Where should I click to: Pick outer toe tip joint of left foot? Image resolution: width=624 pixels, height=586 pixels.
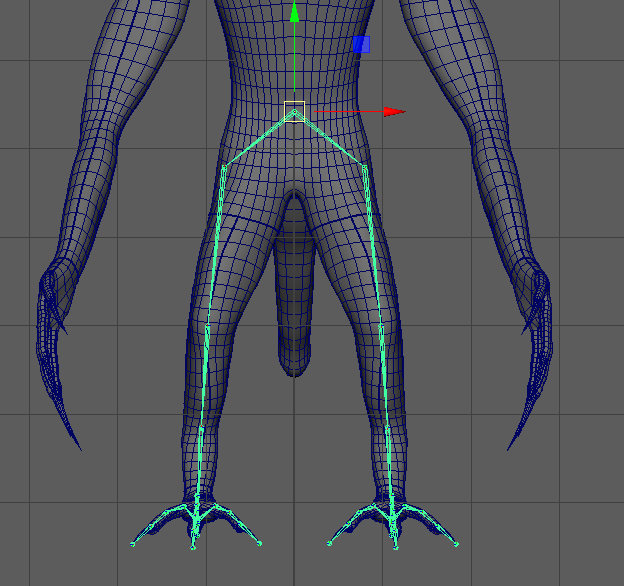coord(132,545)
